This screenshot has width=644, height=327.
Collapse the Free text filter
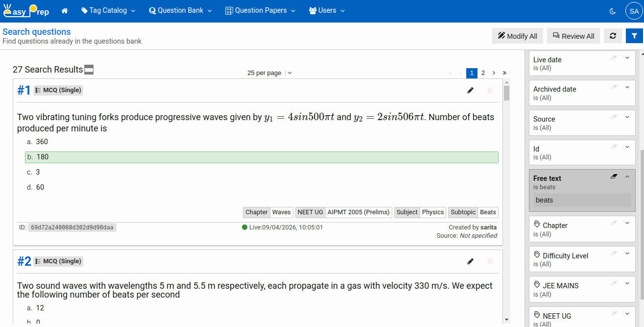pos(627,176)
